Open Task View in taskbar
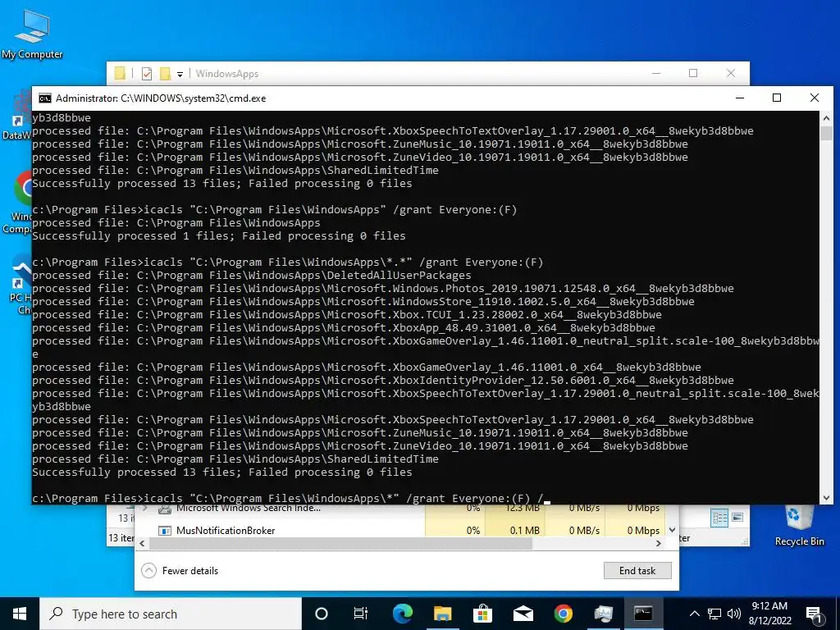Screen dimensions: 840x630 [361, 614]
